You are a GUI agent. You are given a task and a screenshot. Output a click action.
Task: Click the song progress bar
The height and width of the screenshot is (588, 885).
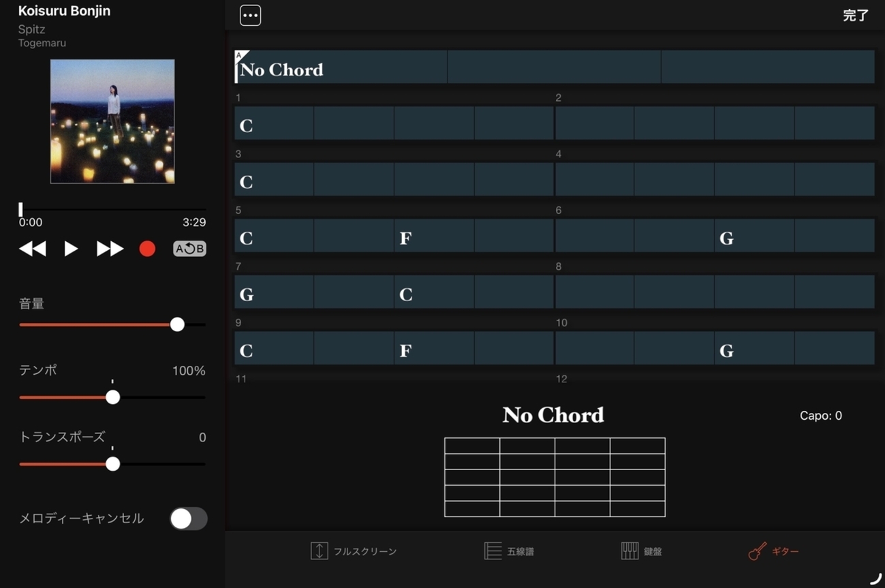[112, 209]
